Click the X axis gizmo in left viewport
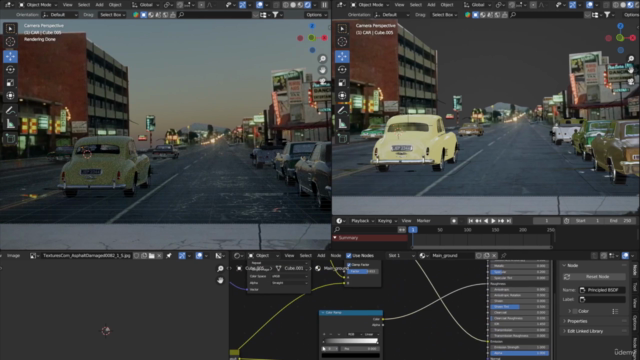Screen dimensions: 640x360 (324, 38)
